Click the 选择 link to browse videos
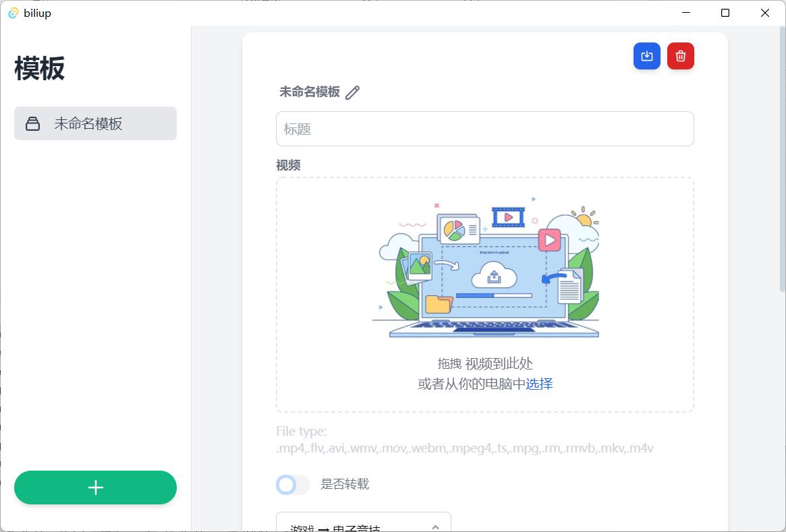 pyautogui.click(x=539, y=384)
